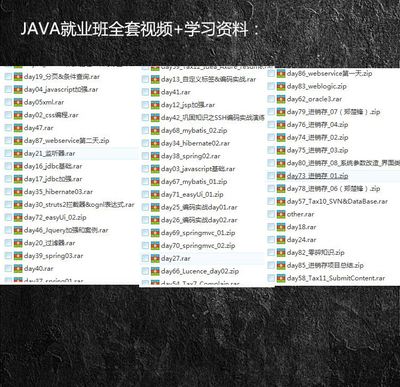Click the icon for day67_mybatis_01.zip
400x387 pixels.
[x=155, y=182]
